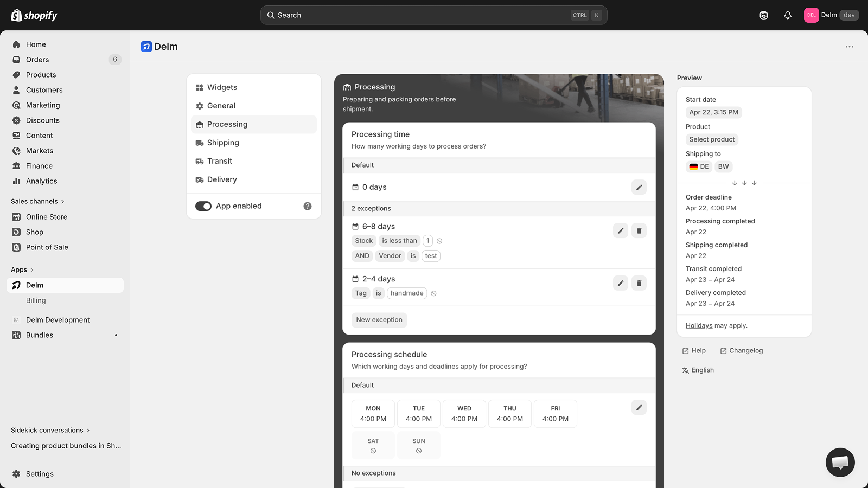
Task: Edit the default 0 days processing time
Action: click(x=639, y=187)
